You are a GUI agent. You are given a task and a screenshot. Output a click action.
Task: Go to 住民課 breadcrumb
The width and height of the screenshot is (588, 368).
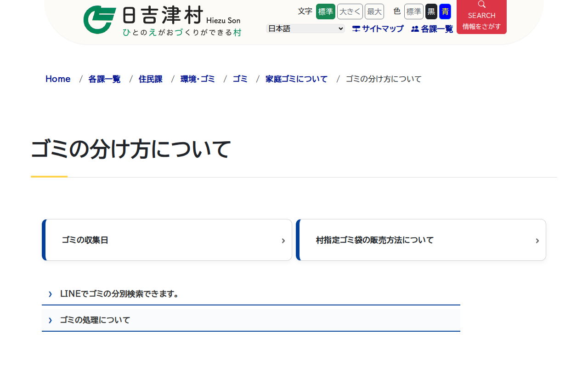(x=151, y=79)
